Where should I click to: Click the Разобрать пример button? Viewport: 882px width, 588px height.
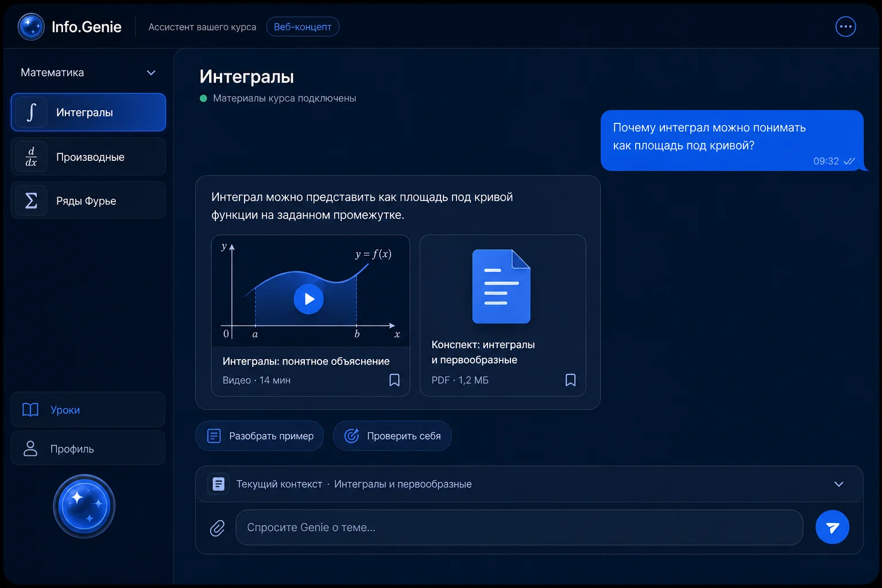point(260,436)
